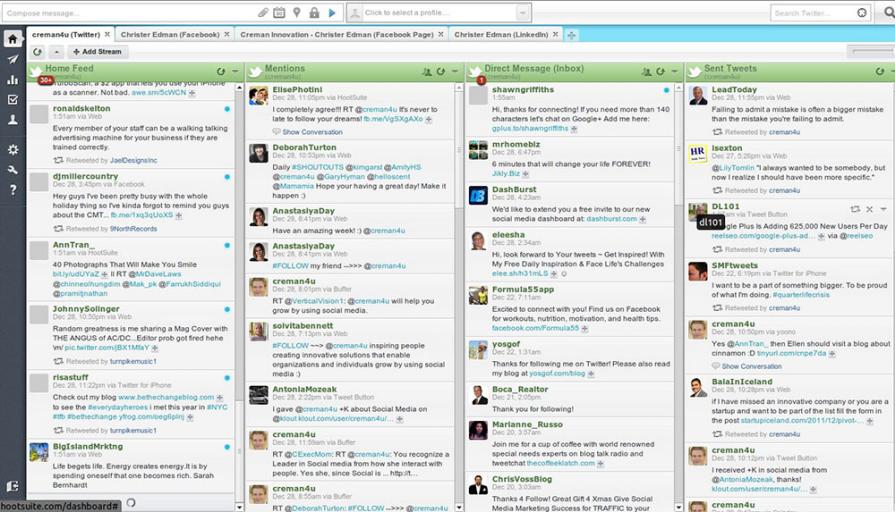Open JaelDesignsInc retweeter link
895x512 pixels.
click(134, 160)
